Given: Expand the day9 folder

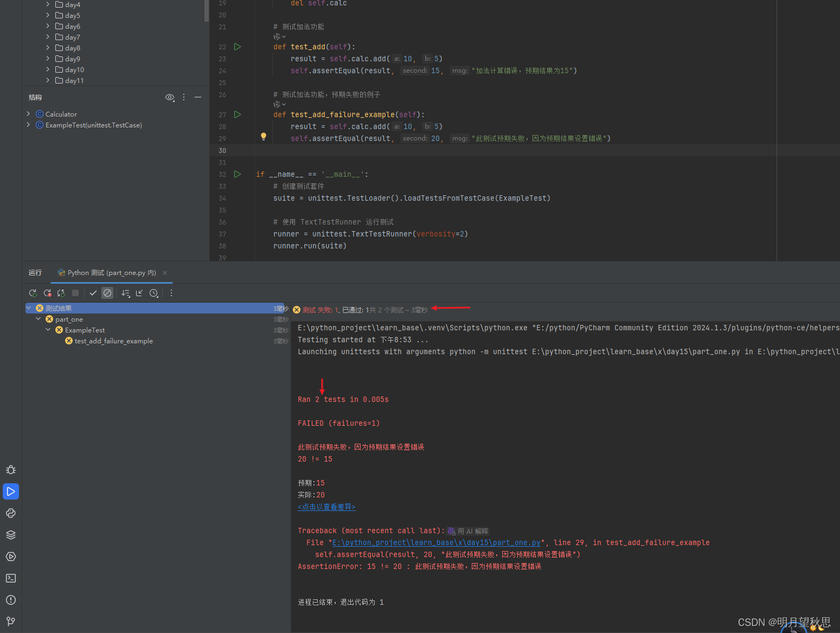Looking at the screenshot, I should (x=48, y=58).
